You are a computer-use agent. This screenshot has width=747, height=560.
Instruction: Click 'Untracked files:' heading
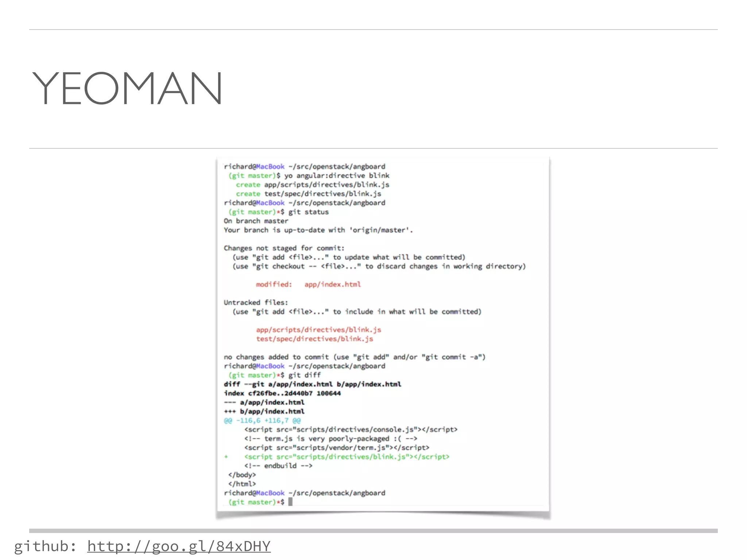point(256,303)
